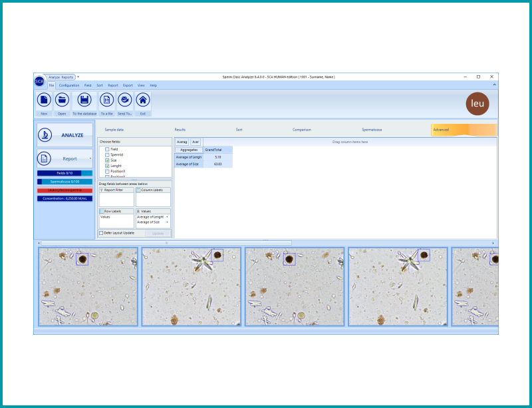Image resolution: width=532 pixels, height=408 pixels.
Task: Open the Sort menu in the menu bar
Action: coord(99,86)
